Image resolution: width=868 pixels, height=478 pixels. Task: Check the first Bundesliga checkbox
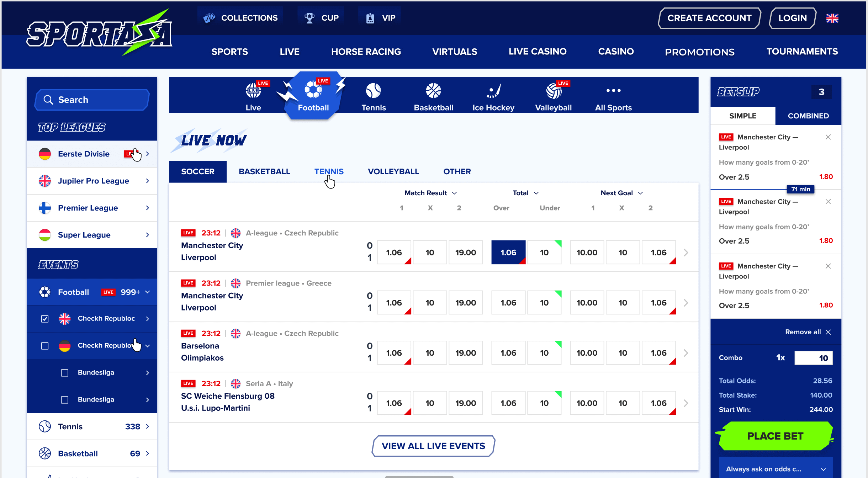(65, 373)
